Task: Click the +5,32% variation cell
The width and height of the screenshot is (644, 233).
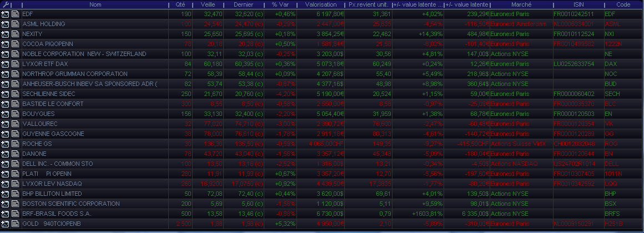Action: 280,224
